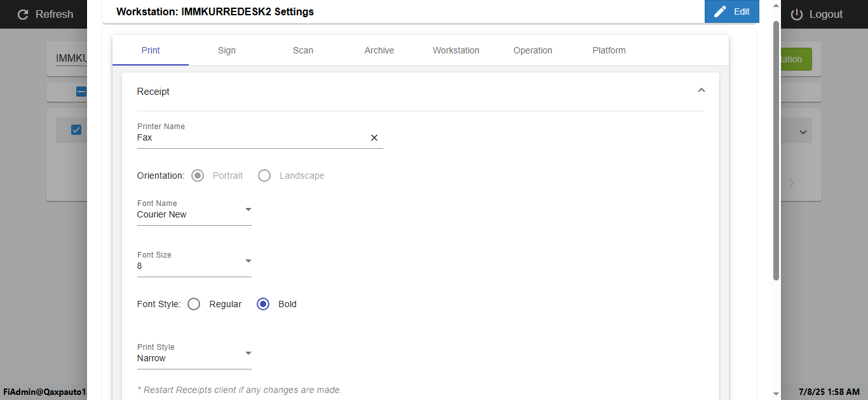Select Landscape orientation
The width and height of the screenshot is (868, 400).
pos(264,176)
